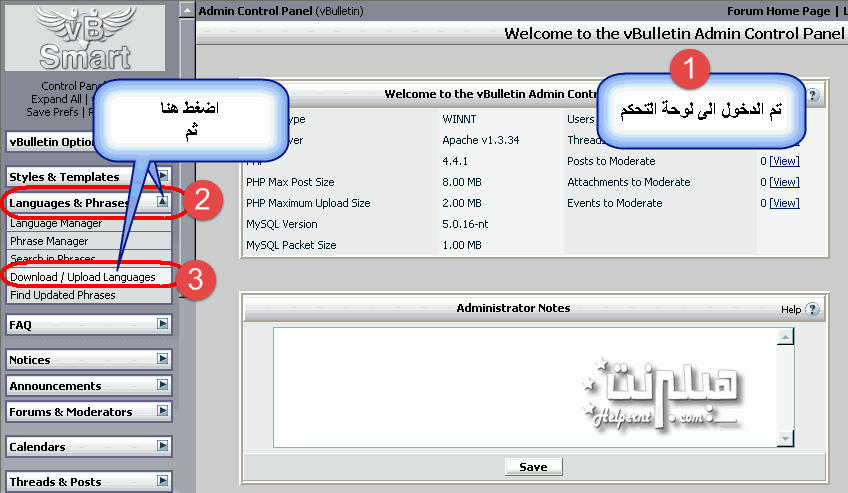Open Language Manager in sidebar
The image size is (848, 493).
click(x=56, y=223)
